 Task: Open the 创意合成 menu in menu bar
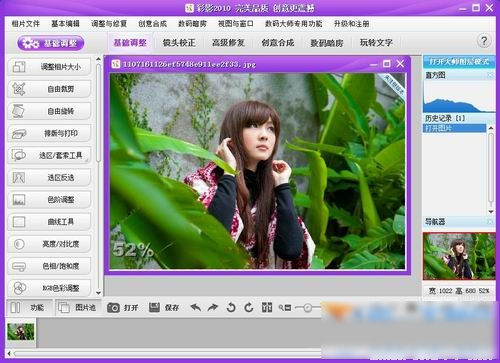click(152, 24)
